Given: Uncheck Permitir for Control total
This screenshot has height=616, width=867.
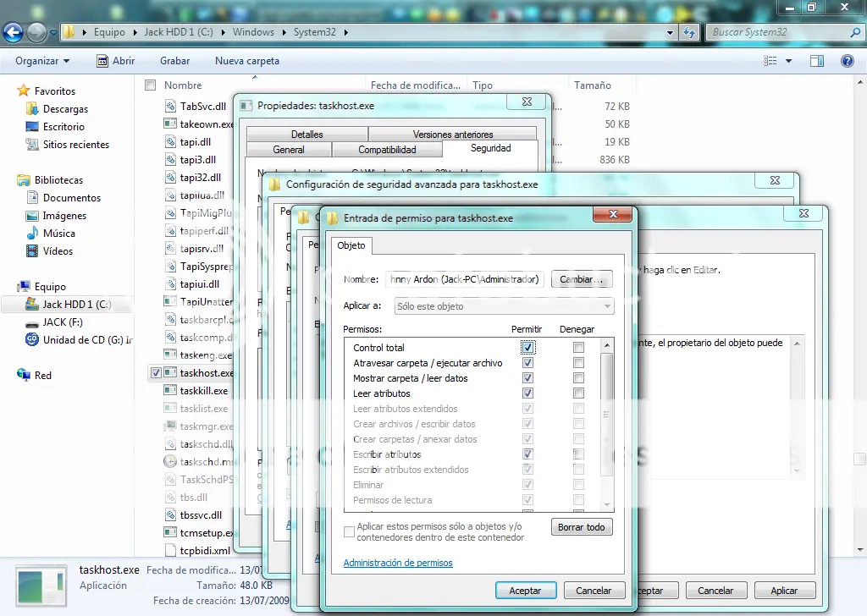Looking at the screenshot, I should pos(528,348).
